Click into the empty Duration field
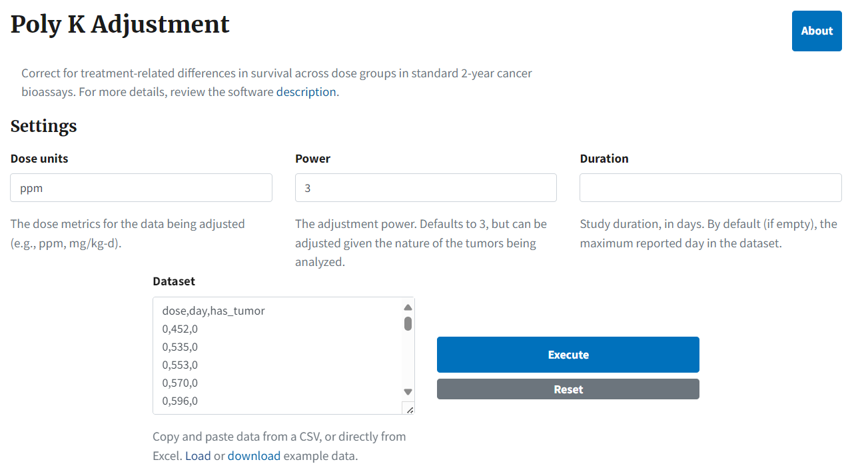Screen dimensions: 868x470 click(711, 188)
